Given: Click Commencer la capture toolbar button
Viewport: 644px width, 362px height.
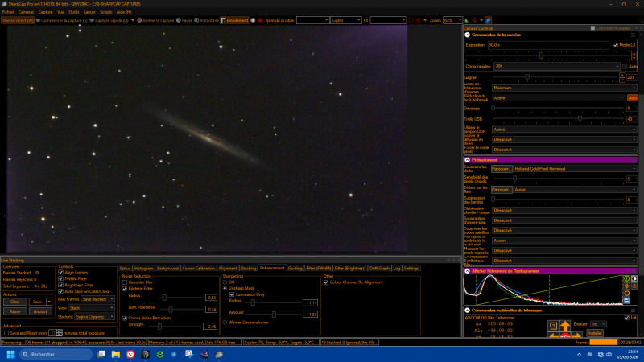Looking at the screenshot, I should 62,20.
